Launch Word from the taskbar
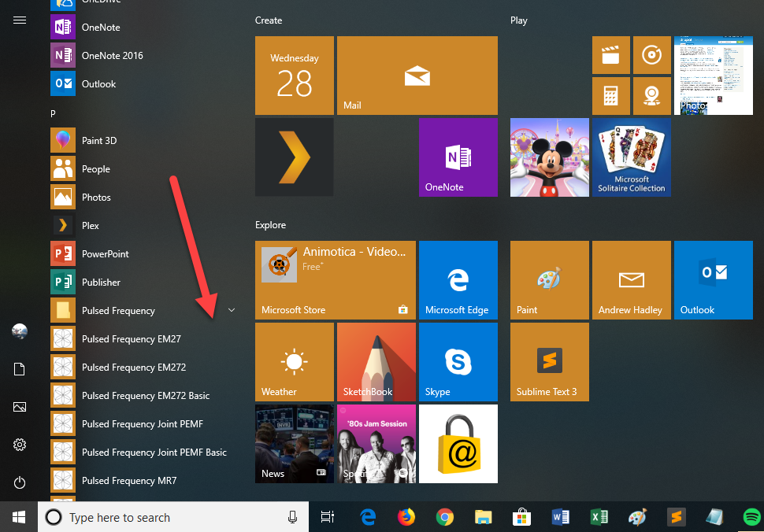764x532 pixels. (x=560, y=517)
